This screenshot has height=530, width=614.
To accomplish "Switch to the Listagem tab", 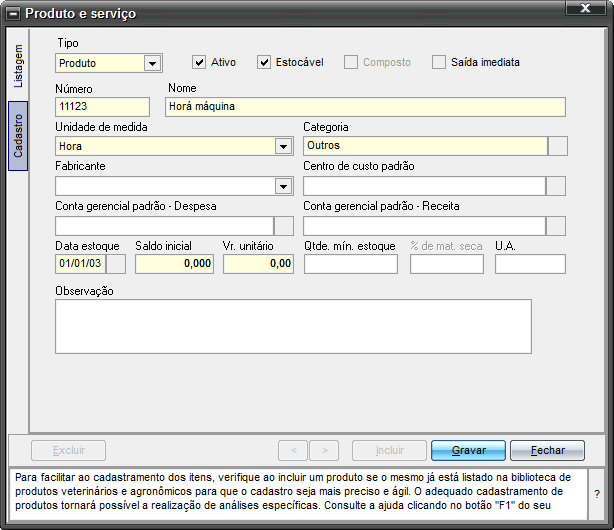I will tap(18, 65).
